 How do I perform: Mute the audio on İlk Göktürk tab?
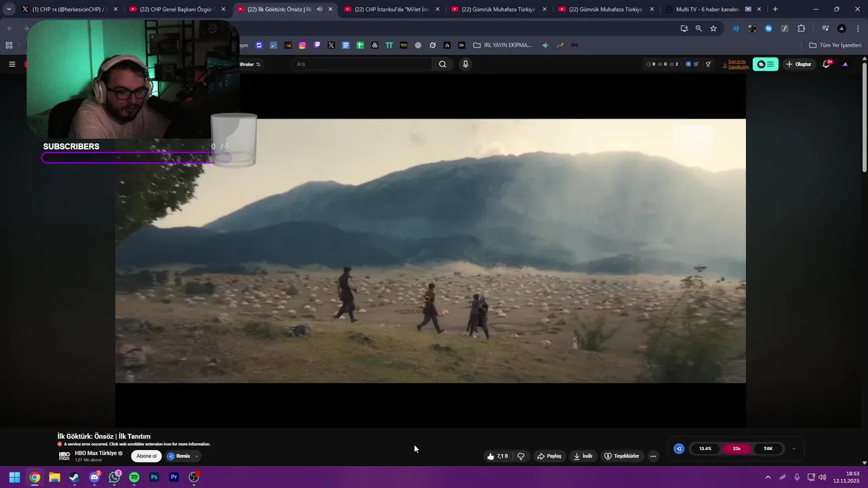tap(319, 9)
